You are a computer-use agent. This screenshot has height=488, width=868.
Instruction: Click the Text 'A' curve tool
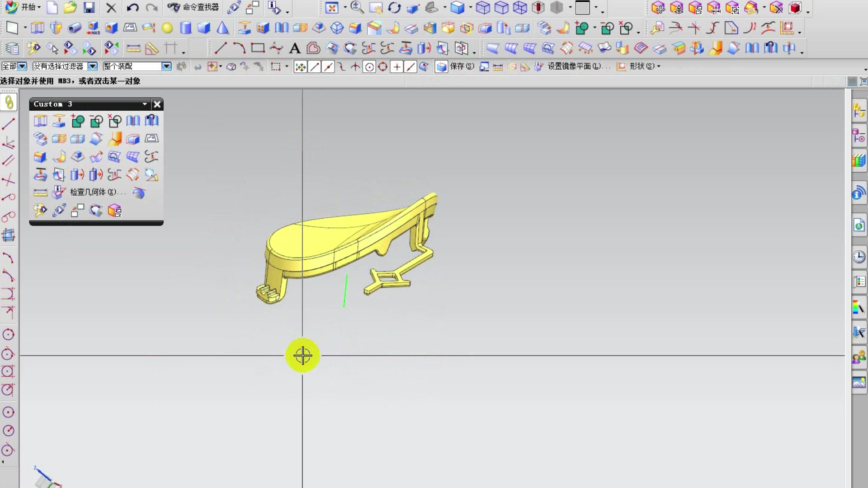(295, 48)
